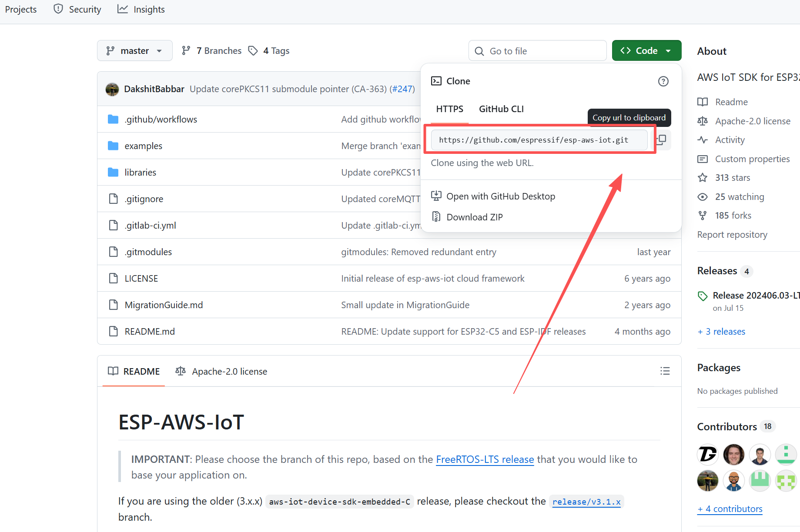Open commit 'README: Update support for ESP32-C5'

(x=463, y=332)
